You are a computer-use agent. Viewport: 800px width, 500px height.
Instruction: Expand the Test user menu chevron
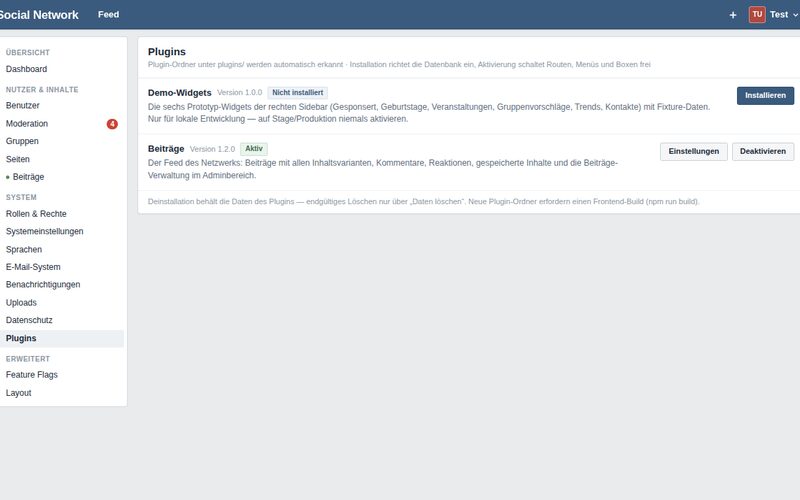(795, 15)
